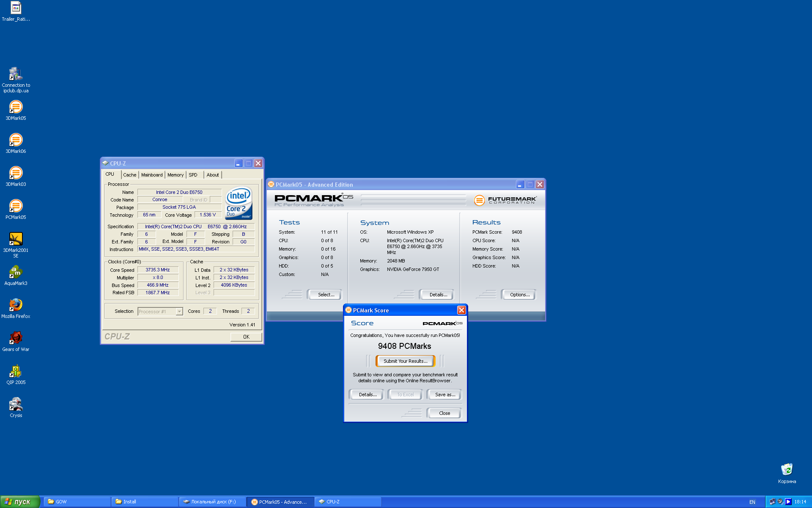Screen dimensions: 812x508
Task: Open Mozilla Firefox desktop icon
Action: (x=16, y=308)
